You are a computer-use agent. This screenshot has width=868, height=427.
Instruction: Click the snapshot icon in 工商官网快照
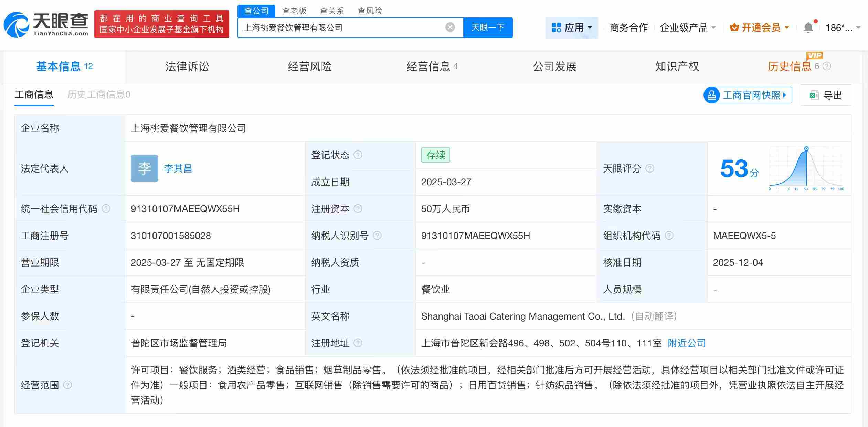pos(712,95)
